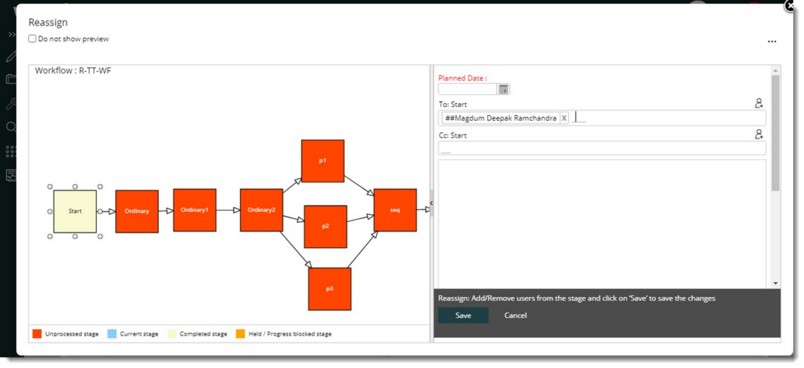The height and width of the screenshot is (368, 804).
Task: Click the Cc: Start input field
Action: tap(602, 149)
